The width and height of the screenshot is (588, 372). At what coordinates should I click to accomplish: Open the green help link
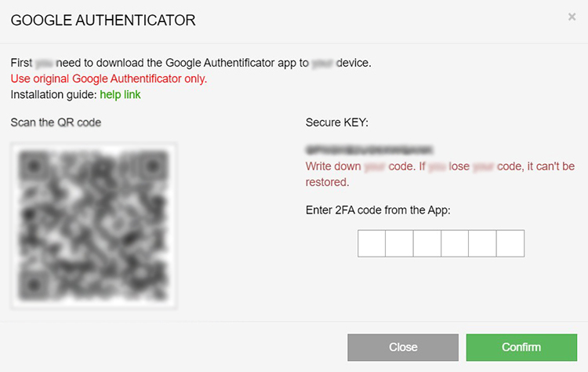(x=120, y=95)
